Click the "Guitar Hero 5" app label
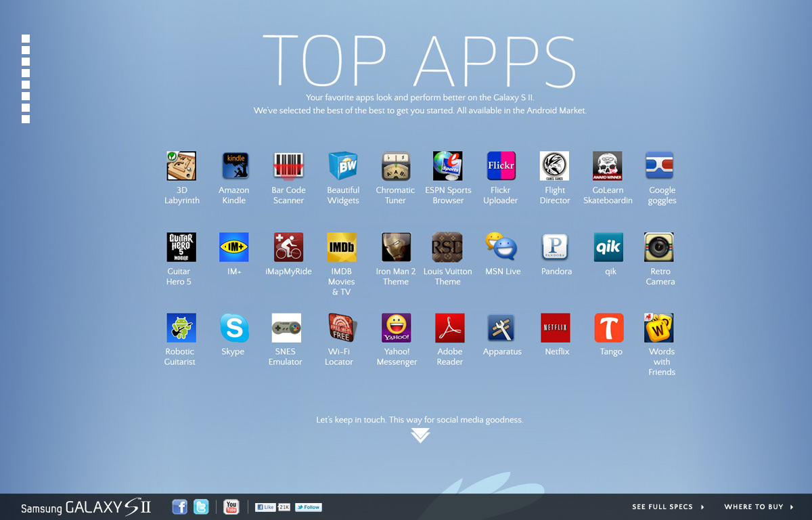 click(179, 276)
